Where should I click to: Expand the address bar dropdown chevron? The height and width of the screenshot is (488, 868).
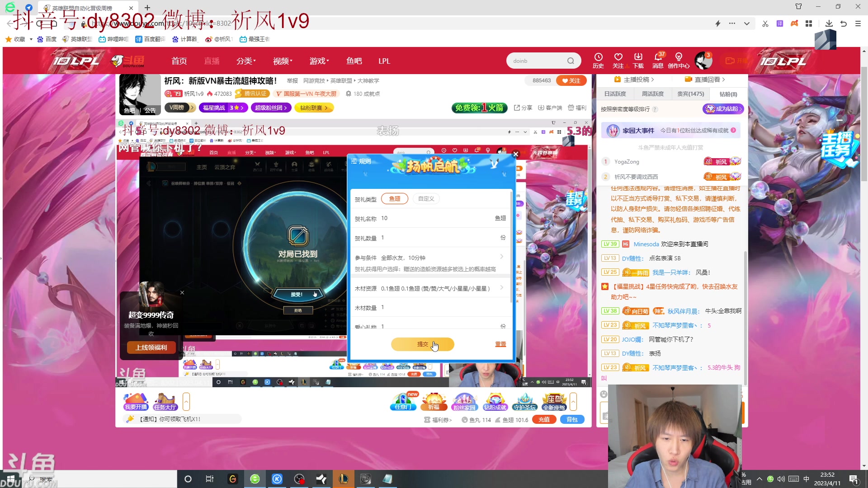pyautogui.click(x=746, y=23)
